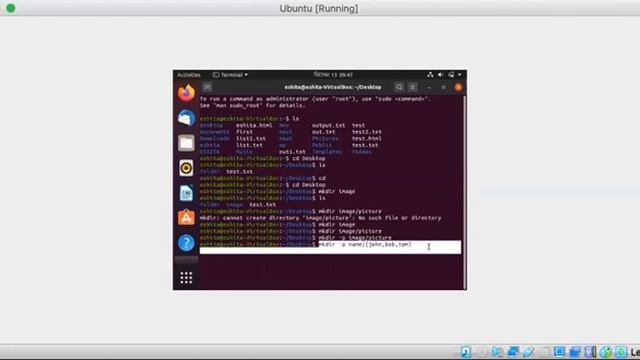
Task: Open Ubuntu Software from the dock
Action: (186, 218)
